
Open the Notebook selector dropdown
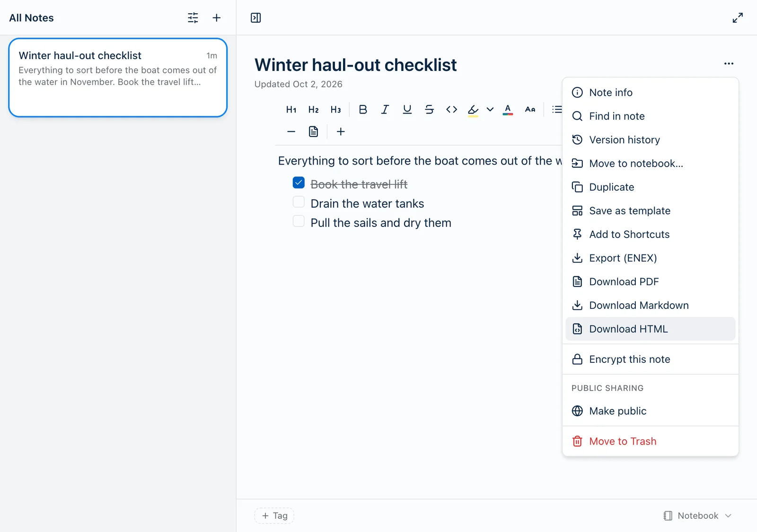[697, 516]
